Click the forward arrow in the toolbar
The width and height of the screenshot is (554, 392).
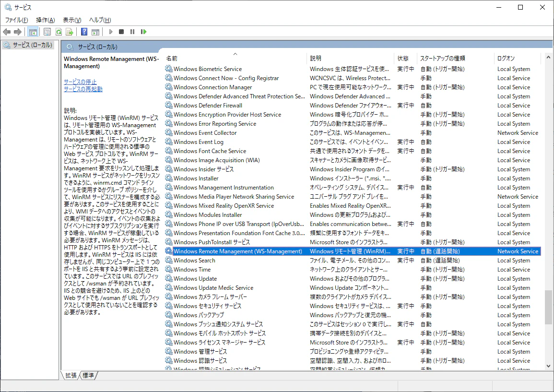tap(18, 32)
